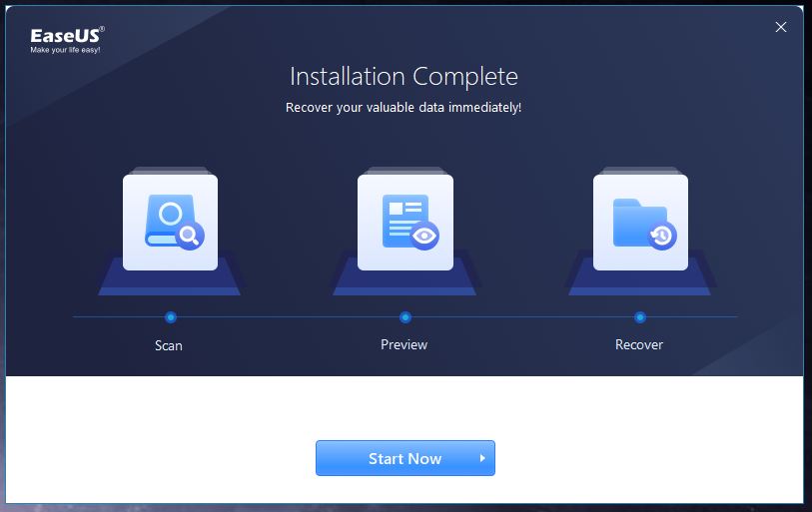Close the installer window
Image resolution: width=812 pixels, height=512 pixels.
coord(781,27)
